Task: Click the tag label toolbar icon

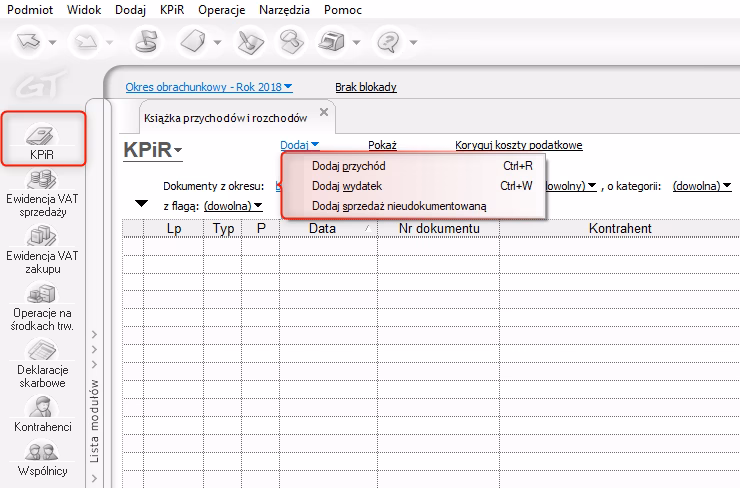Action: [193, 42]
